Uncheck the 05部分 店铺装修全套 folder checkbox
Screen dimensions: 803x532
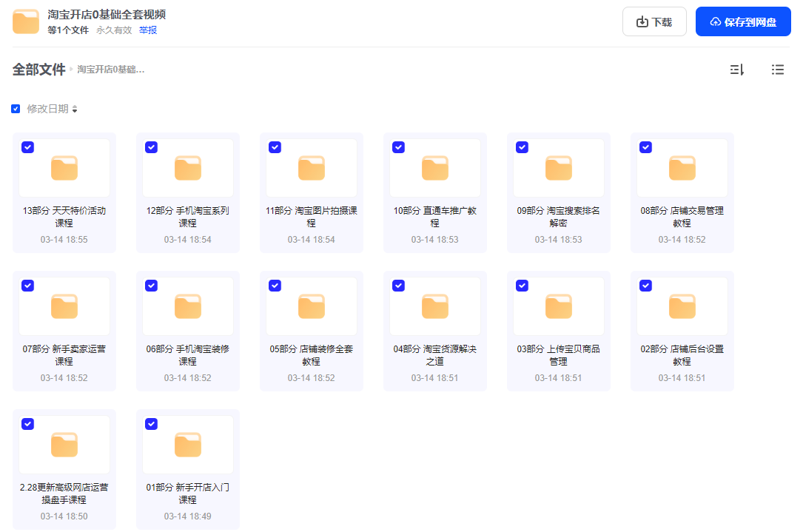275,286
